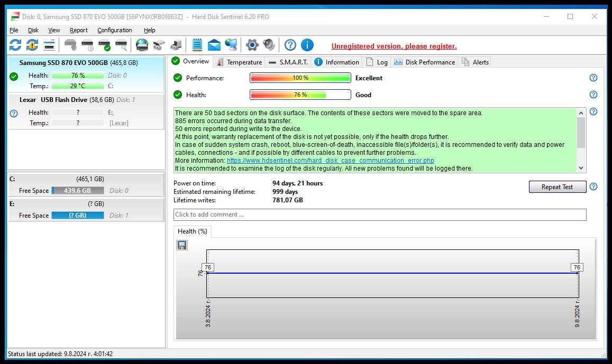Open the Disk menu
The width and height of the screenshot is (612, 364).
[33, 30]
